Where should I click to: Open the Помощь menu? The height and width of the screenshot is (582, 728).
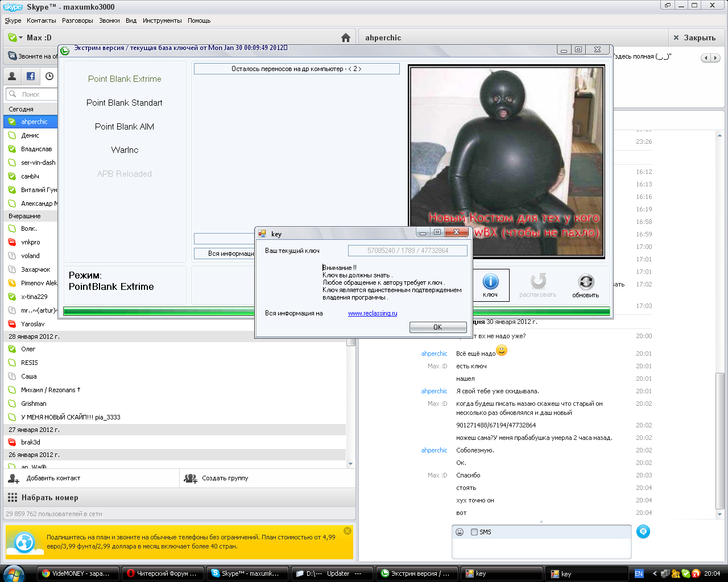(x=199, y=20)
